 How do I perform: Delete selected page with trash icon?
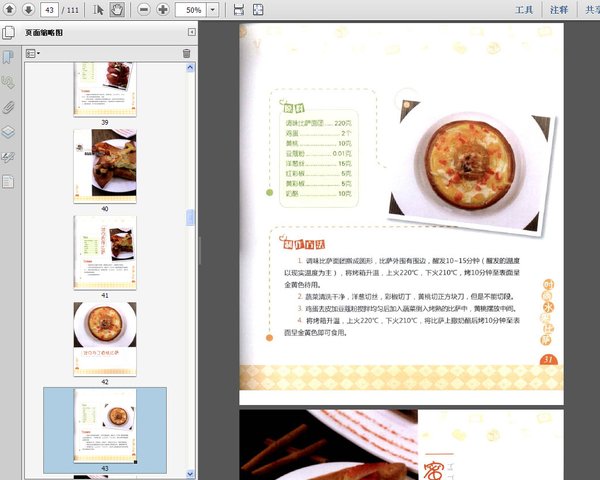(186, 53)
